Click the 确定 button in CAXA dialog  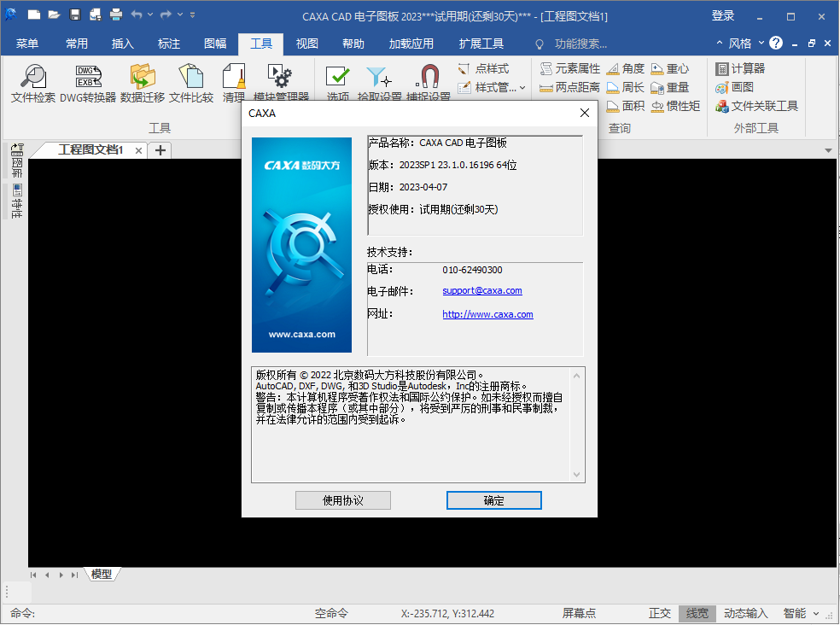coord(494,500)
